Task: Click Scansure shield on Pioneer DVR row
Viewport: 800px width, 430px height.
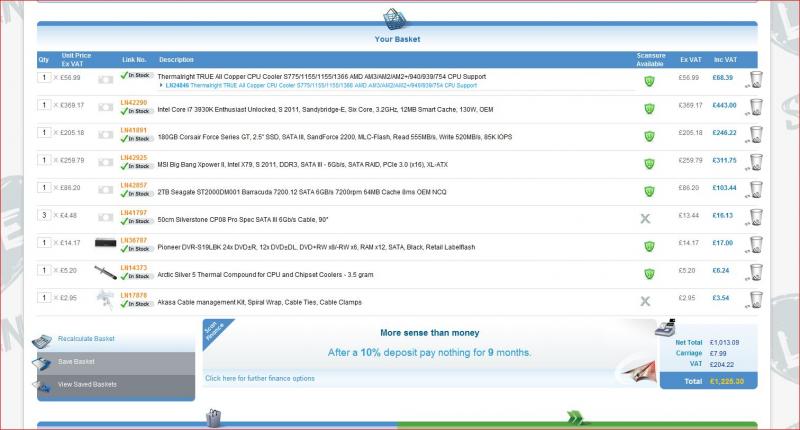Action: pos(649,246)
